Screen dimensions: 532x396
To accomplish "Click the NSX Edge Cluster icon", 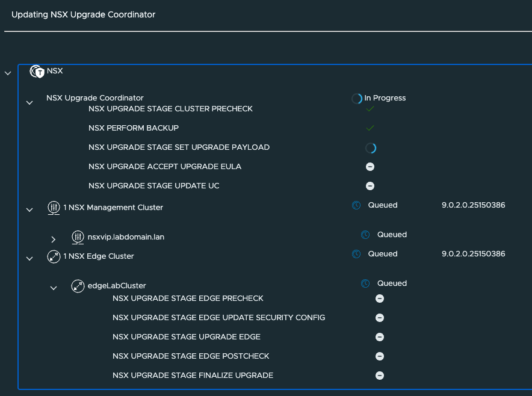I will [54, 256].
